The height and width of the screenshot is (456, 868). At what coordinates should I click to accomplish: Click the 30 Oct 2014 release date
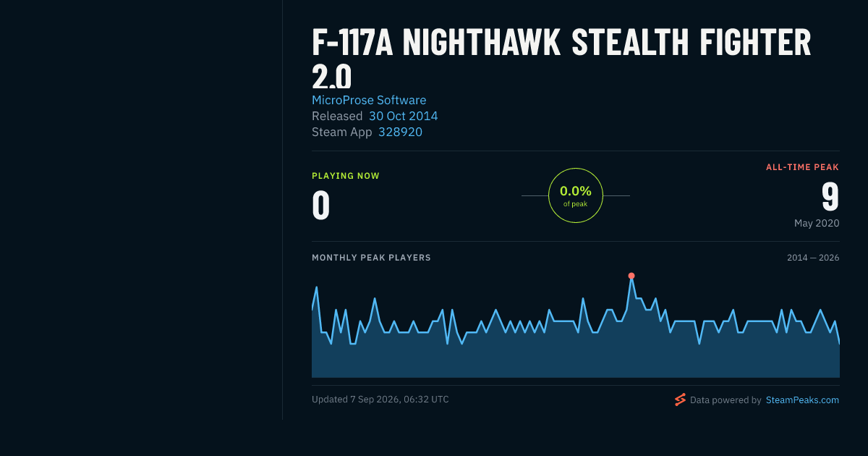click(x=403, y=116)
